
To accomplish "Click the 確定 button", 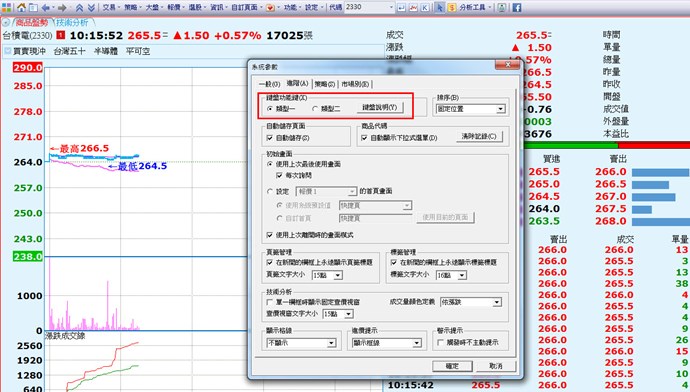I will (452, 366).
